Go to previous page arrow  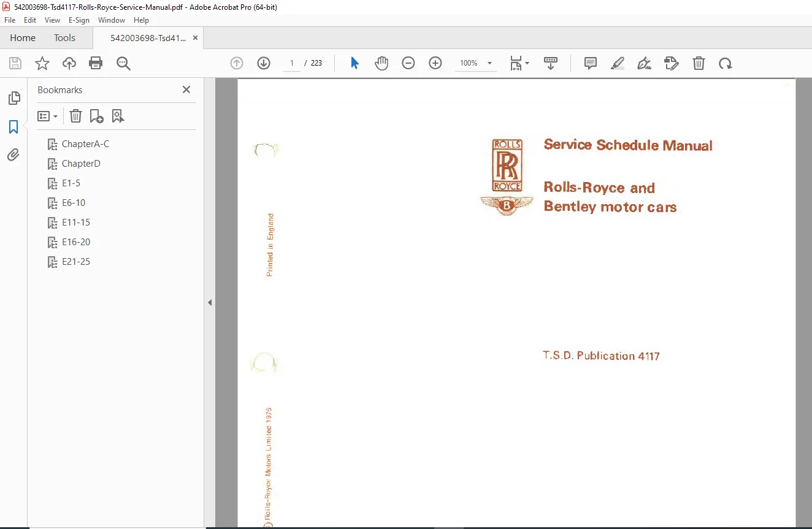(x=237, y=63)
